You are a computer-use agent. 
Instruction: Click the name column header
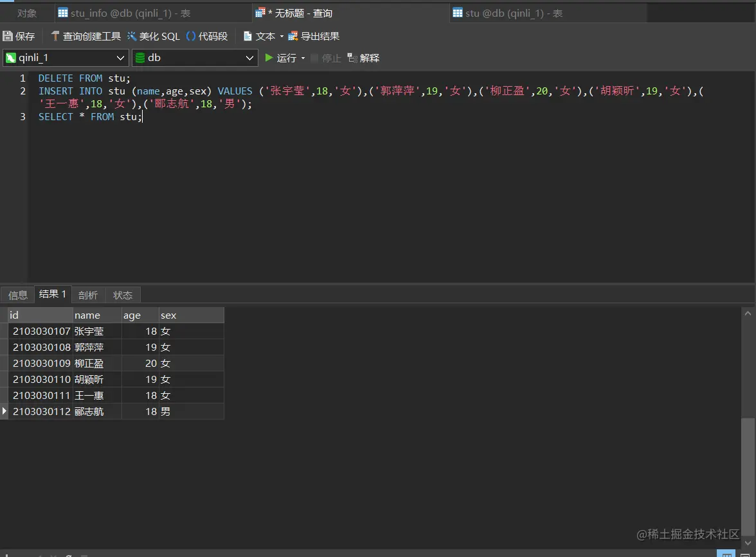click(x=98, y=315)
